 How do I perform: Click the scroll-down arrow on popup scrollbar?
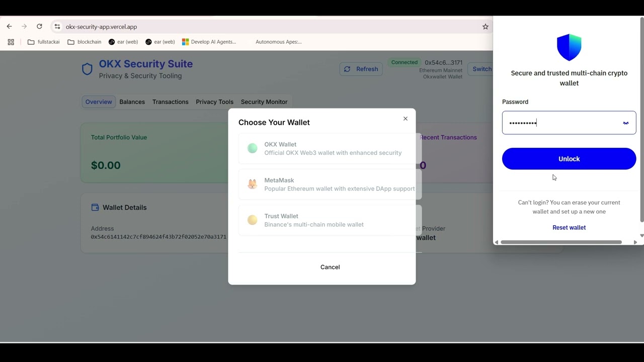click(641, 235)
